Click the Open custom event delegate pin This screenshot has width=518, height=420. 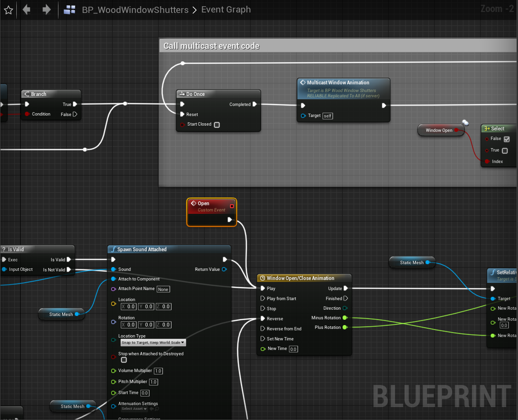[232, 206]
